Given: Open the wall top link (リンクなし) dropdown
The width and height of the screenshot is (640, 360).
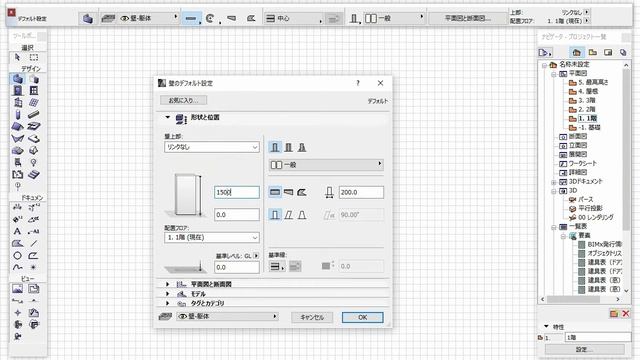Looking at the screenshot, I should point(211,147).
